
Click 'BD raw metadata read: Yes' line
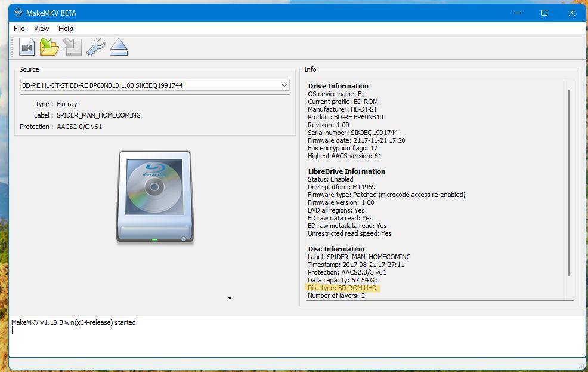(347, 226)
